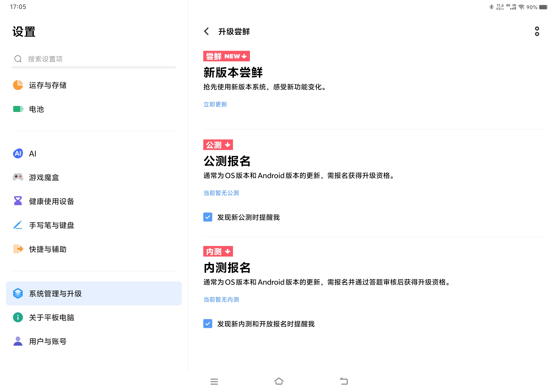Tap the home navigation button
The width and height of the screenshot is (558, 392).
[279, 381]
